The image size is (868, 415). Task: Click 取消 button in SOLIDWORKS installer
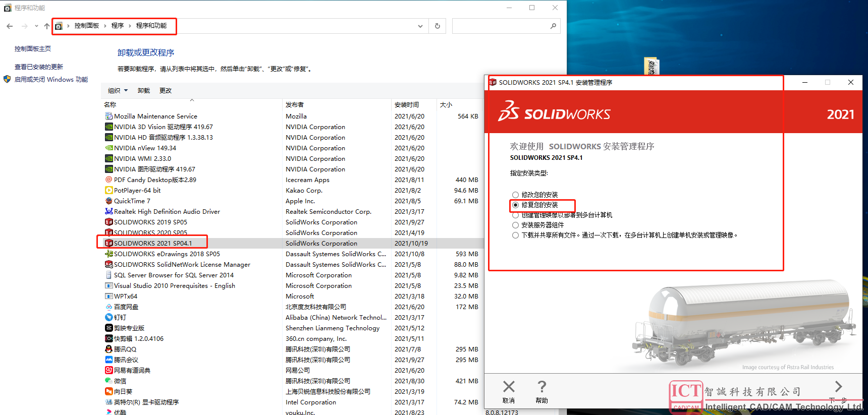[509, 392]
